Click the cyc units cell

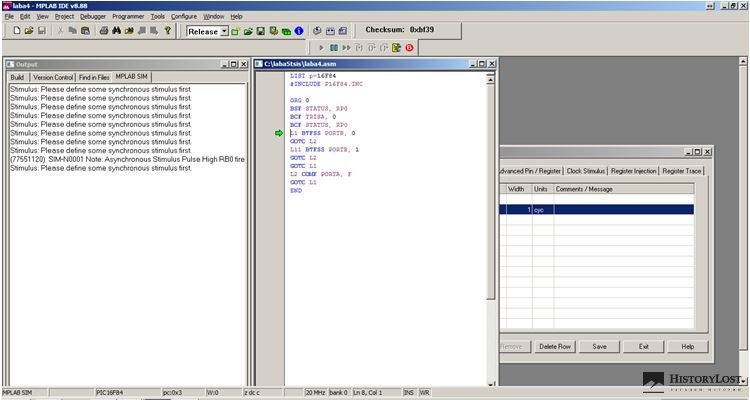pyautogui.click(x=543, y=210)
